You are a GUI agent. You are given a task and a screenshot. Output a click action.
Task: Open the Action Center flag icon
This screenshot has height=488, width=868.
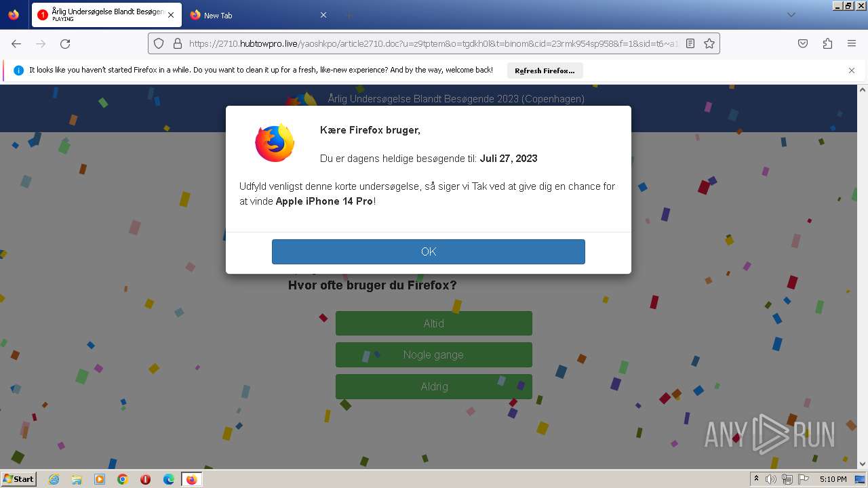click(803, 479)
